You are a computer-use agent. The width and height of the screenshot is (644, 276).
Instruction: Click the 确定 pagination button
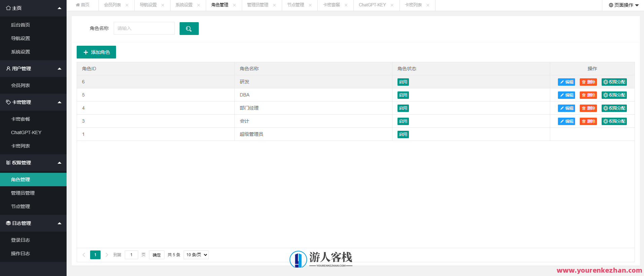(x=157, y=255)
